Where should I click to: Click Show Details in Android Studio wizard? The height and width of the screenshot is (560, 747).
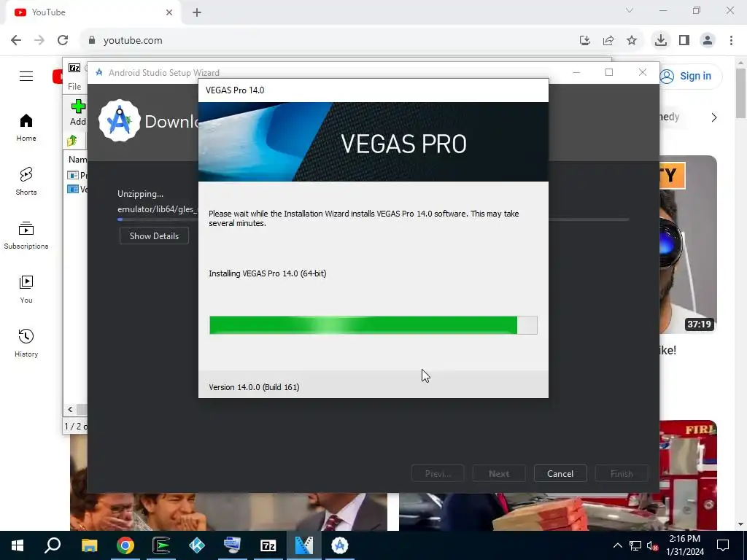coord(154,236)
